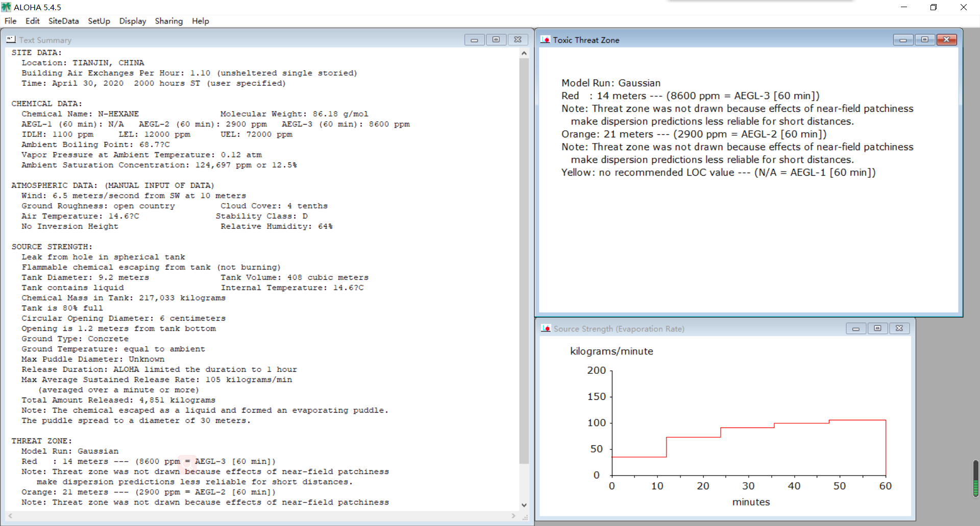Click scroll-left arrow in Text Summary

coord(10,516)
